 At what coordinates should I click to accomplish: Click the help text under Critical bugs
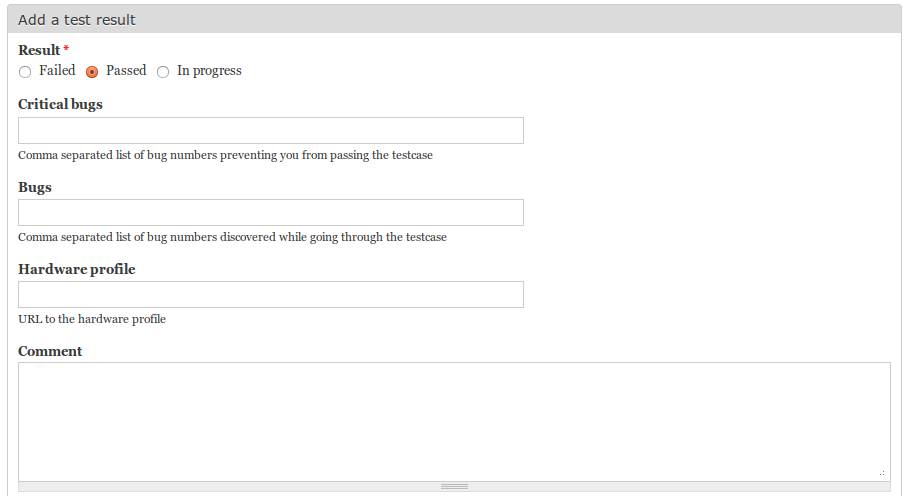point(225,156)
